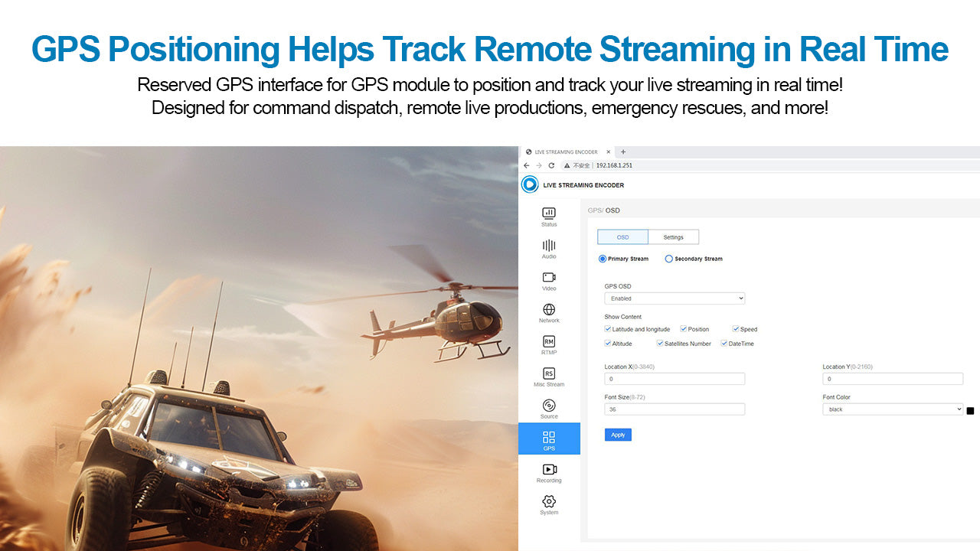Open the Network globe icon

point(549,310)
